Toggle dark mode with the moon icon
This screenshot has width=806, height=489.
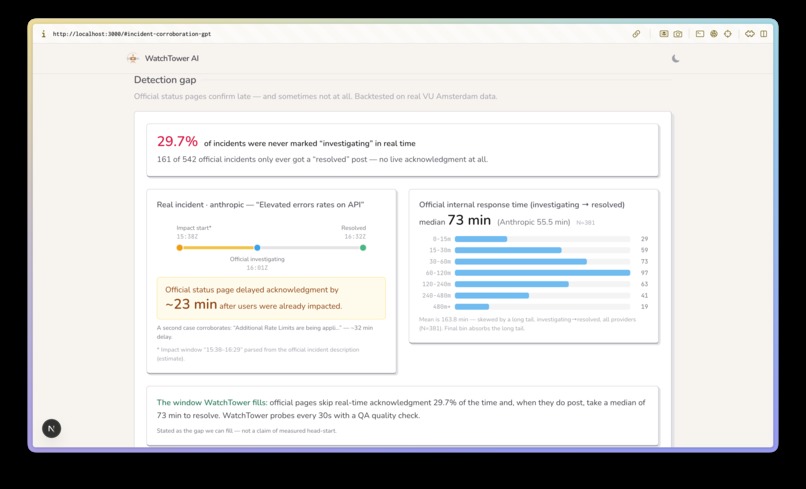point(675,59)
